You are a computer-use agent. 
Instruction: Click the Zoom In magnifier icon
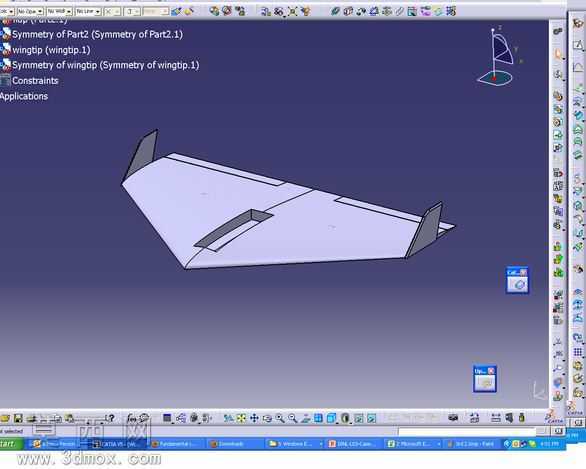point(280,419)
